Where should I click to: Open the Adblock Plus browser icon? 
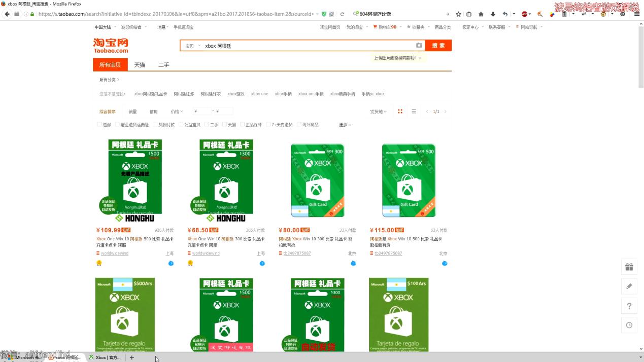pyautogui.click(x=525, y=14)
